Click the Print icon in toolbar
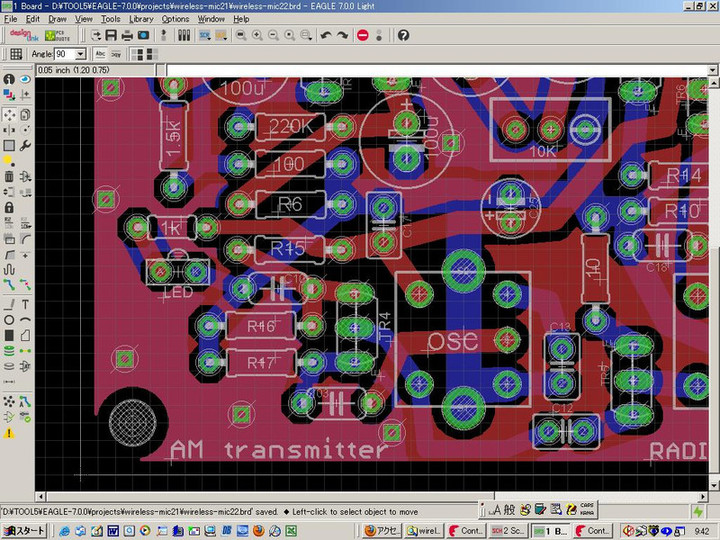 tap(127, 35)
